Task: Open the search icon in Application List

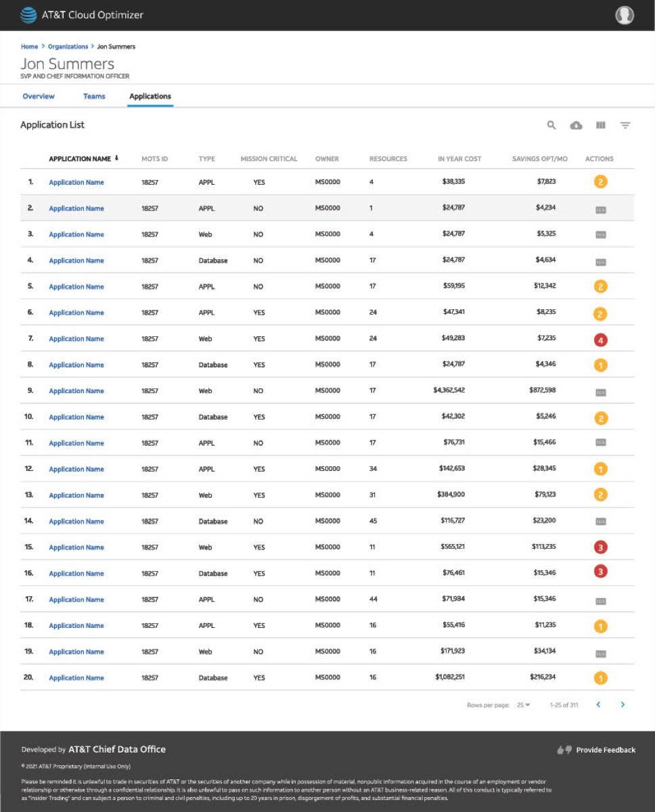Action: [x=551, y=125]
